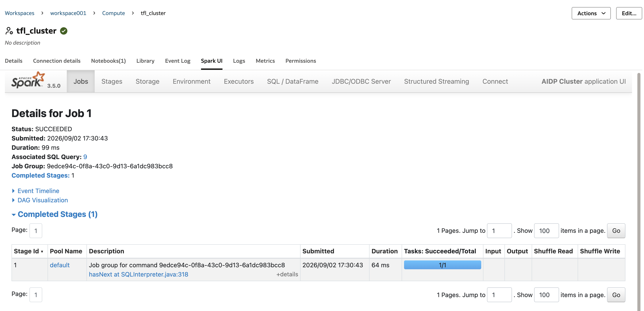Open the SQL / DataFrame tab
The image size is (644, 311).
pos(293,81)
